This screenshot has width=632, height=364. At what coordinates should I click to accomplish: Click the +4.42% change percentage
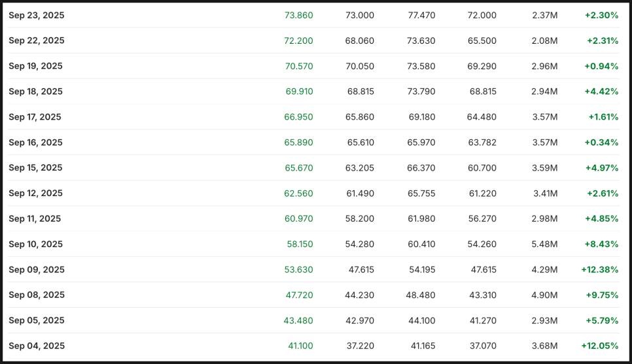click(601, 91)
